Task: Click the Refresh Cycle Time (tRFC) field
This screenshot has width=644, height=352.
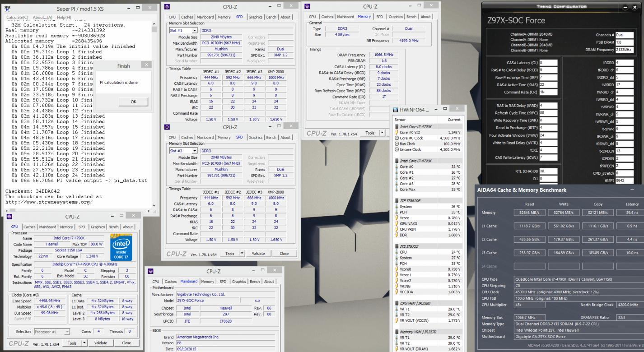Action: [548, 113]
